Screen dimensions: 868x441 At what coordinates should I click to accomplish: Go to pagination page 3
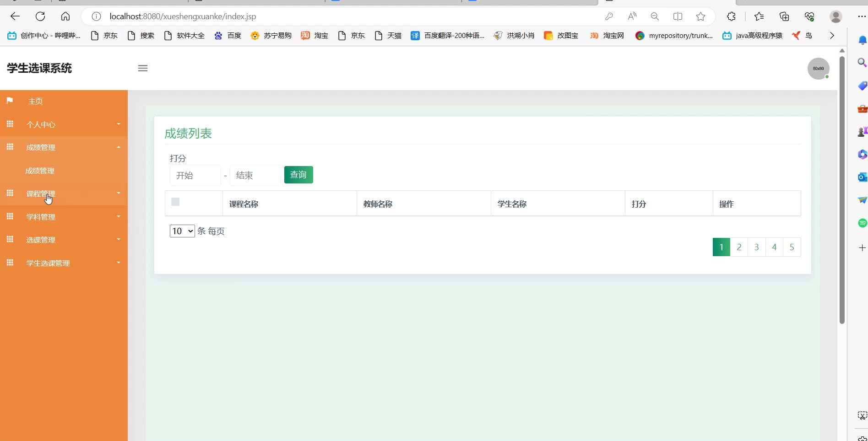[x=756, y=247]
